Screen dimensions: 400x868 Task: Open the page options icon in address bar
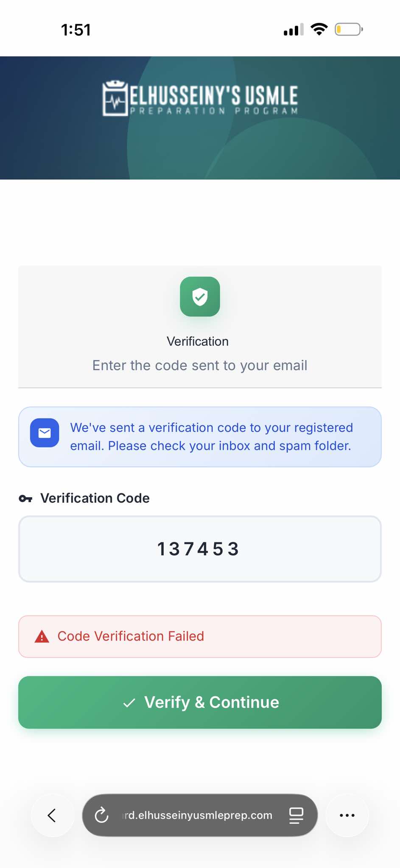pyautogui.click(x=296, y=815)
